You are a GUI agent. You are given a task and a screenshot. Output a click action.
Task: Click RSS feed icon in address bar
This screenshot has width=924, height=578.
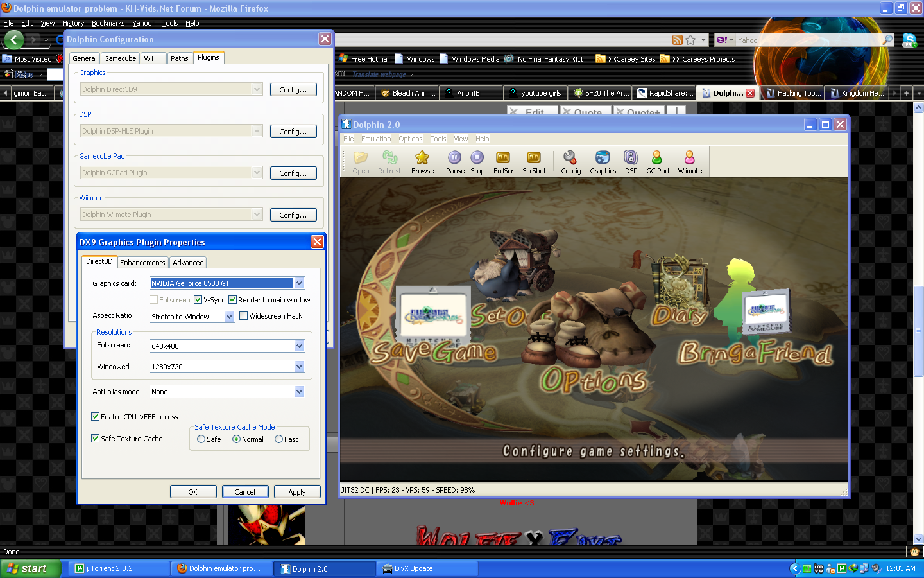point(677,40)
